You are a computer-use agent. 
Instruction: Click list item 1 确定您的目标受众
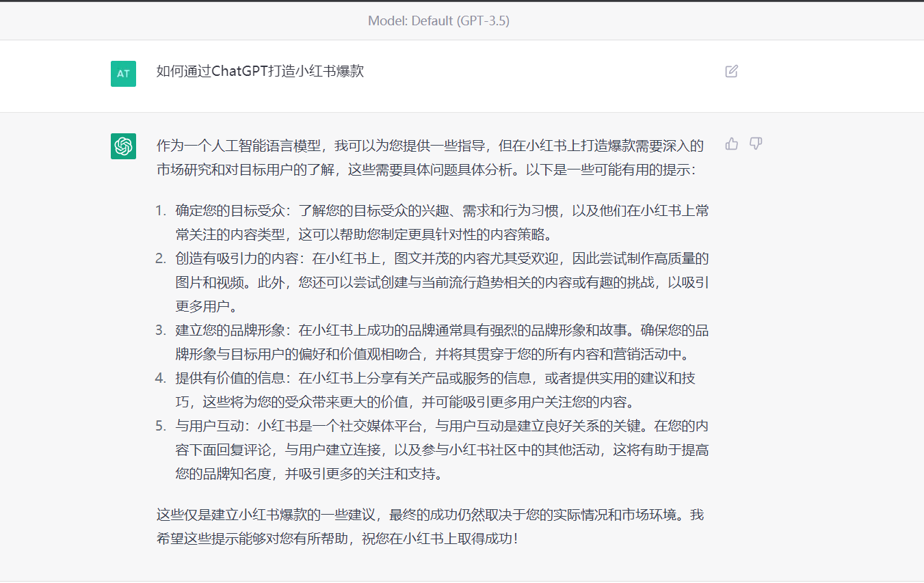(441, 222)
